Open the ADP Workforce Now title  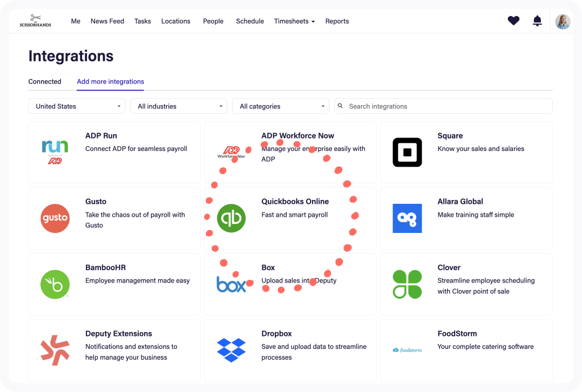click(297, 136)
